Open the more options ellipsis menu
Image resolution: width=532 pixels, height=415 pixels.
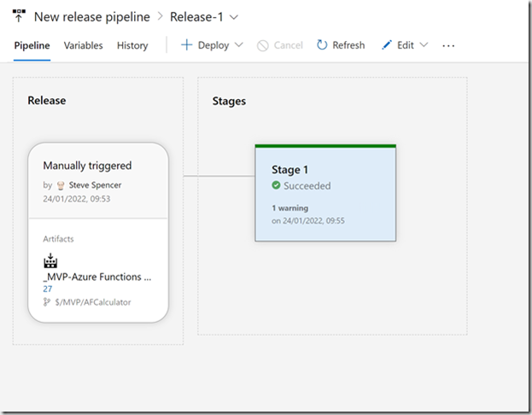click(448, 45)
